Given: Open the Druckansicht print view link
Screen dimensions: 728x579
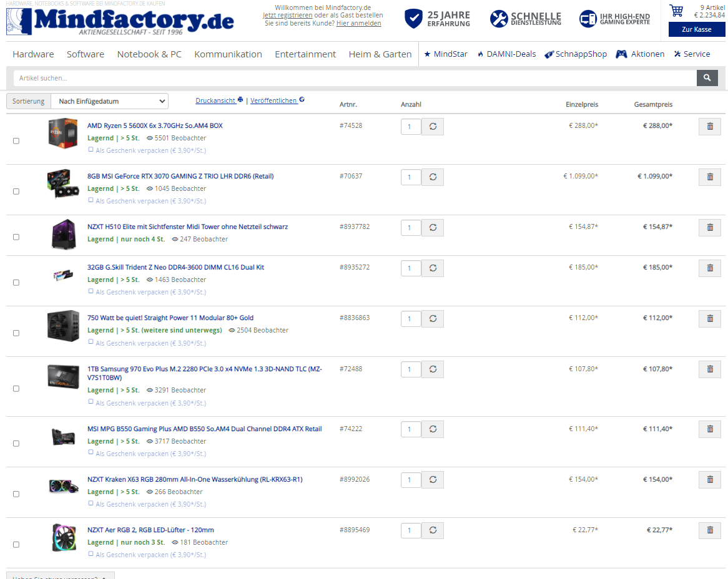Looking at the screenshot, I should click(219, 100).
